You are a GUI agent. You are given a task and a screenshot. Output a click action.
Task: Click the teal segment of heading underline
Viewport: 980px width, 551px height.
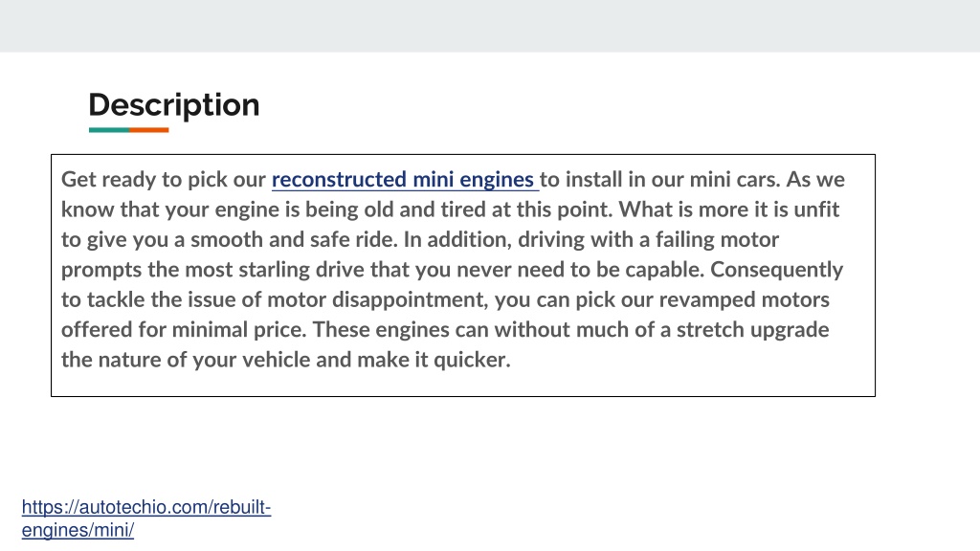tap(109, 130)
